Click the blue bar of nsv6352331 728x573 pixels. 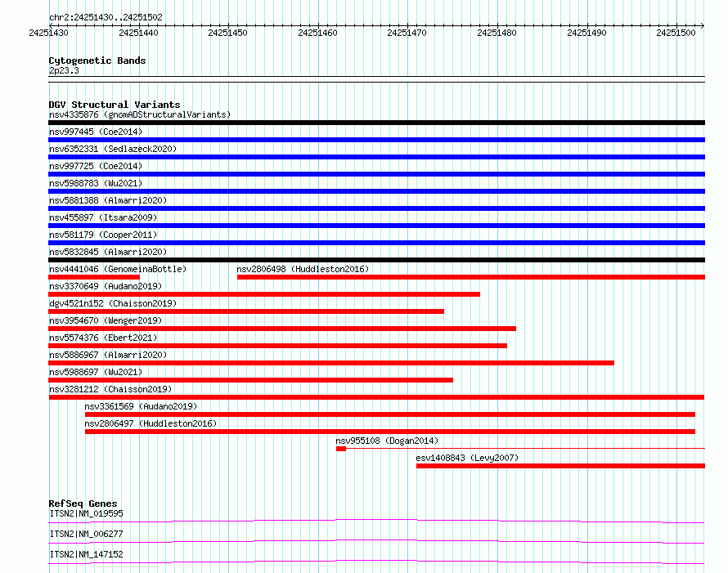click(376, 157)
